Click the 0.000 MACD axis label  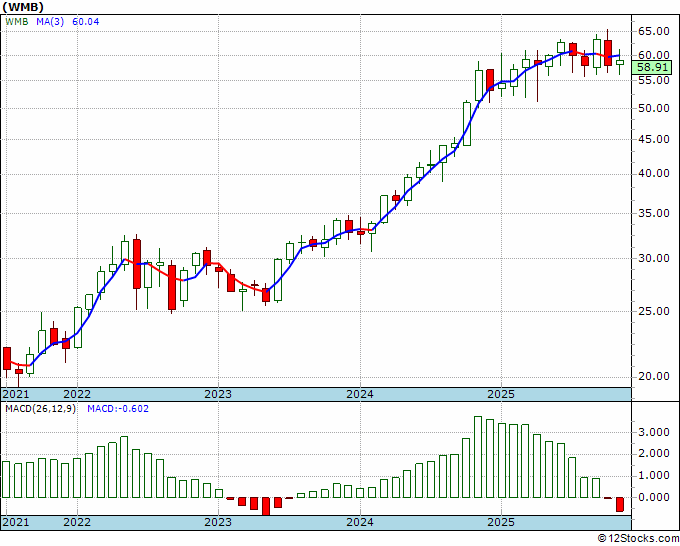tap(654, 497)
